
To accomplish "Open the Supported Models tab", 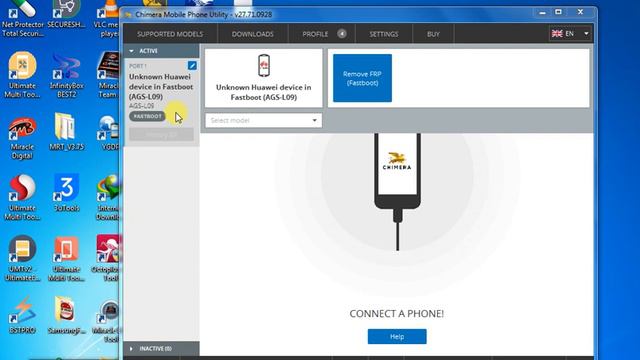I will (170, 34).
